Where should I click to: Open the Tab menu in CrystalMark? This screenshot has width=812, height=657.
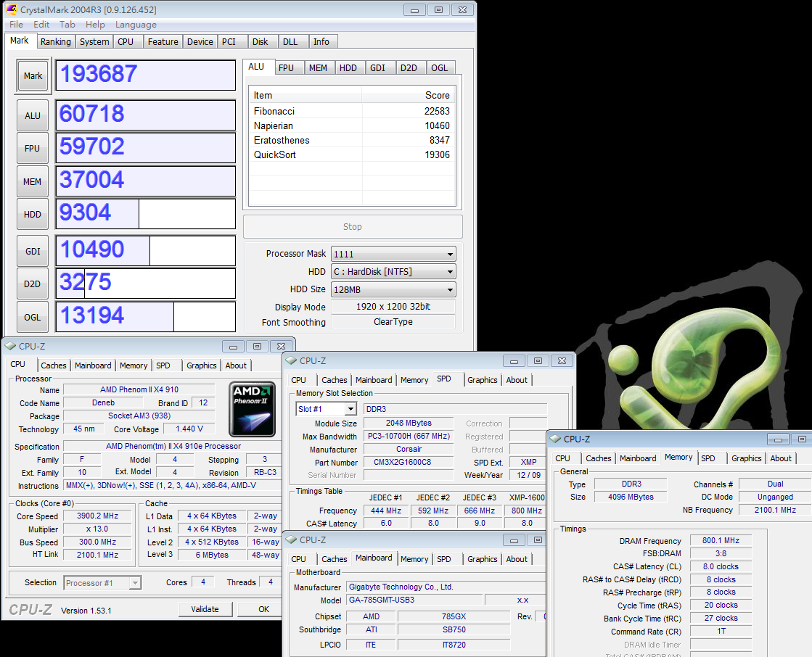(x=67, y=25)
